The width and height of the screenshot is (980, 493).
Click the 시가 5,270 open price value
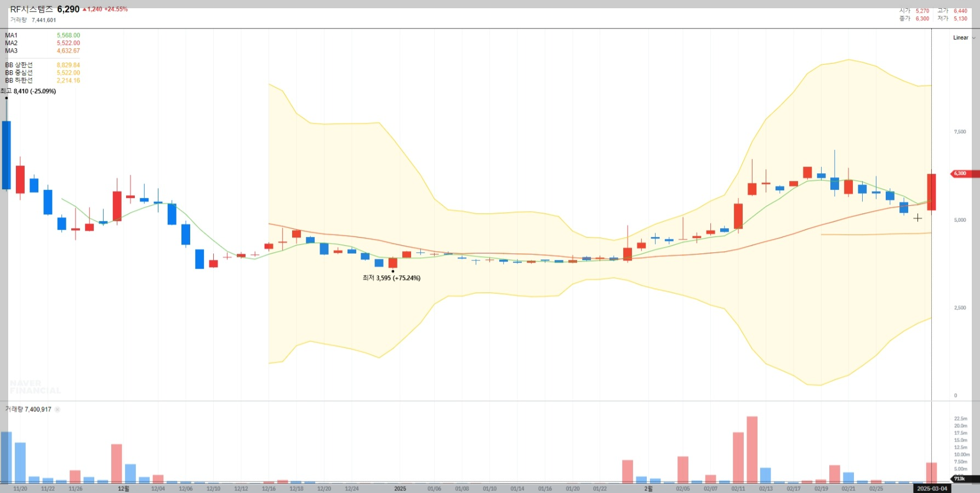coord(922,11)
